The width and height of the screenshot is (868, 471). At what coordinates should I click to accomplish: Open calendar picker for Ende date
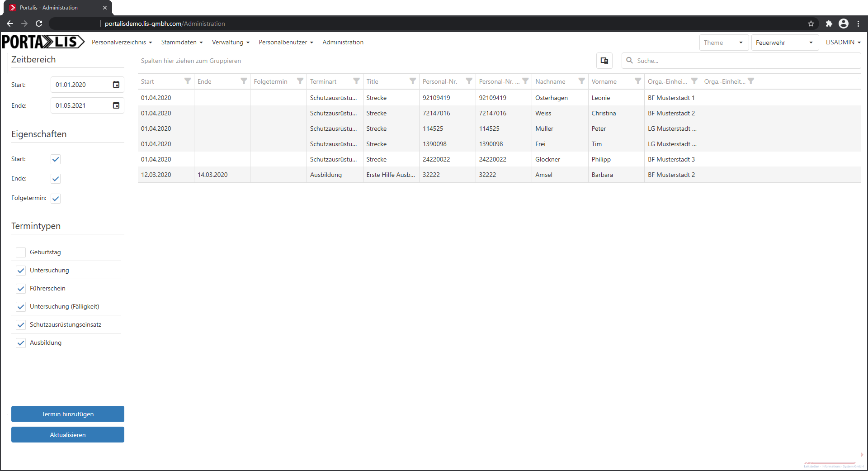pos(116,105)
